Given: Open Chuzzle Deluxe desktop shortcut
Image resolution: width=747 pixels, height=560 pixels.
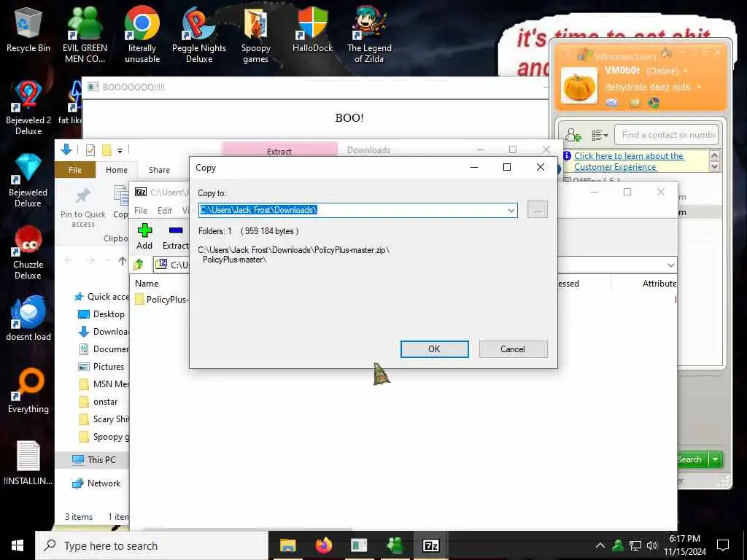Looking at the screenshot, I should tap(28, 253).
